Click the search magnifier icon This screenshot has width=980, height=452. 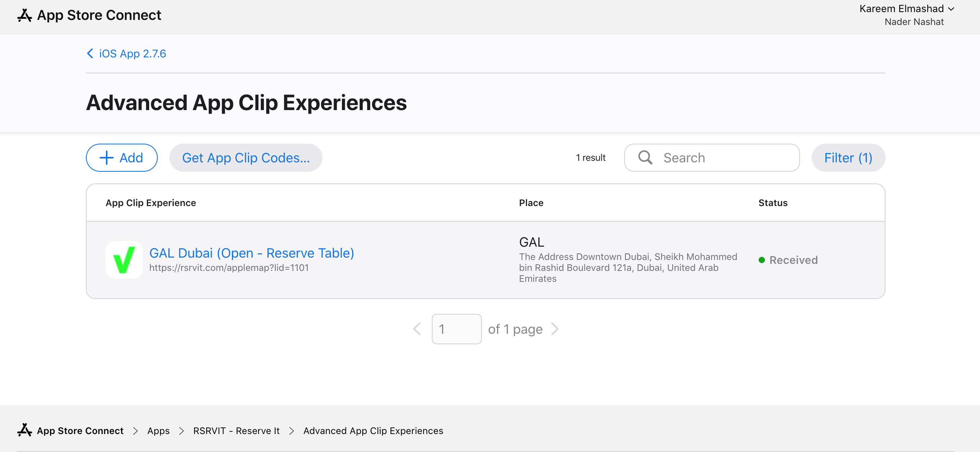coord(645,158)
